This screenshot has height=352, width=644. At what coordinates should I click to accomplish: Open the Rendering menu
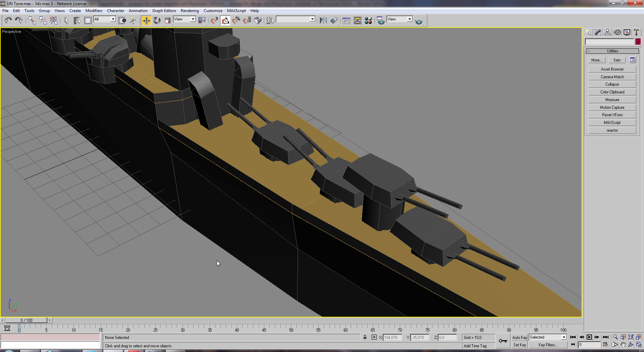[x=190, y=11]
